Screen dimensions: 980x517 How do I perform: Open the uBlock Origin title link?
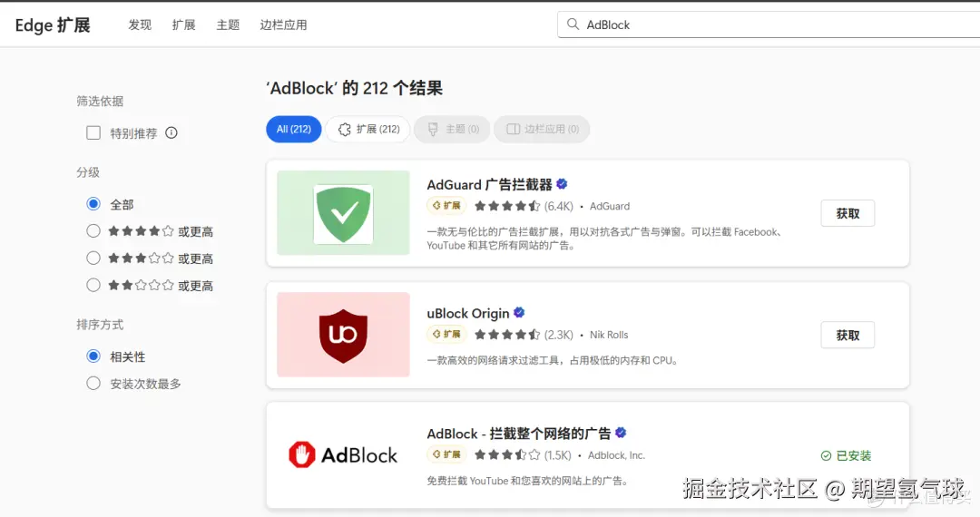[x=468, y=314]
